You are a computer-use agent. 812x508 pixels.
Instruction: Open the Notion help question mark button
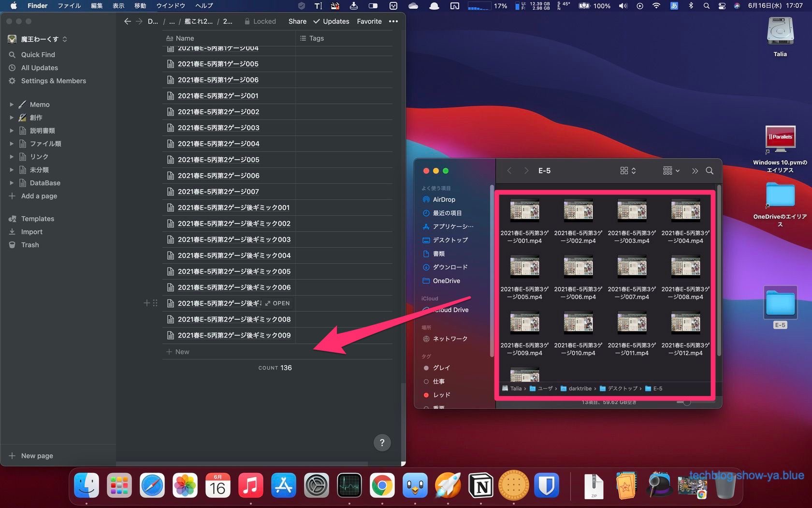(382, 442)
